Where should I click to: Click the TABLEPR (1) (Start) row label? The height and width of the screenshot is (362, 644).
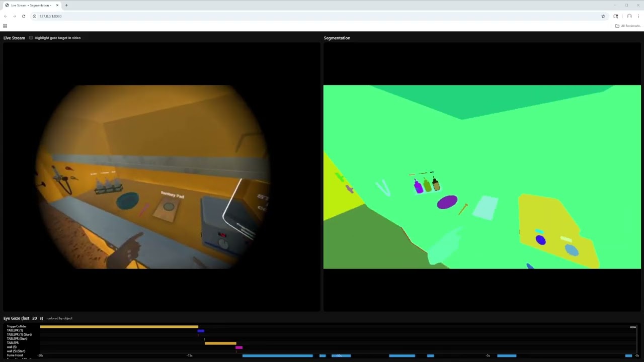click(x=19, y=334)
